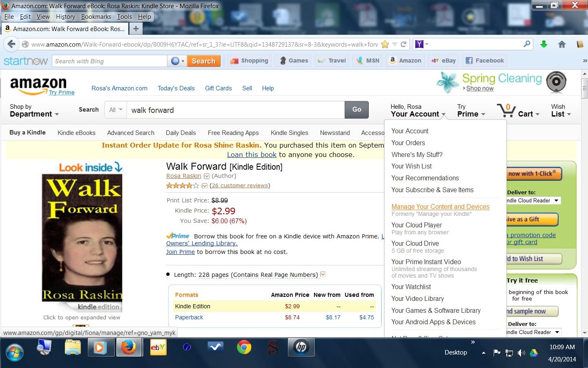Expand the page numbers info arrow

[323, 274]
